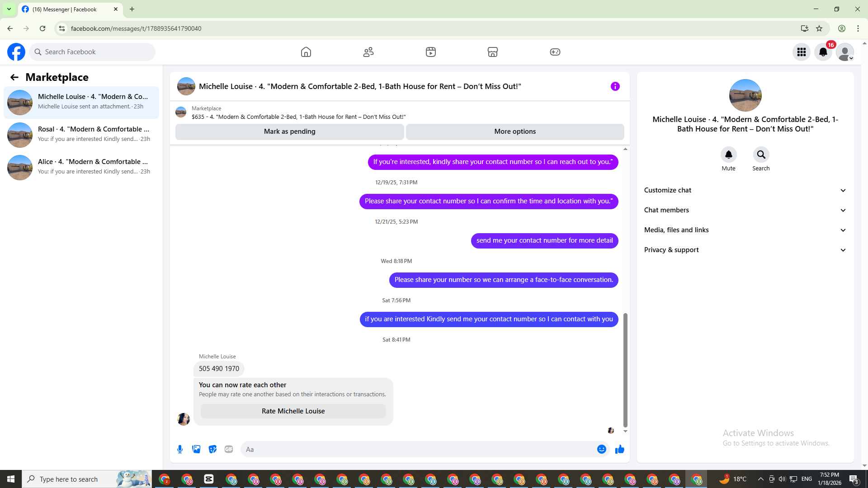
Task: Open the emoji picker in composer
Action: 601,449
